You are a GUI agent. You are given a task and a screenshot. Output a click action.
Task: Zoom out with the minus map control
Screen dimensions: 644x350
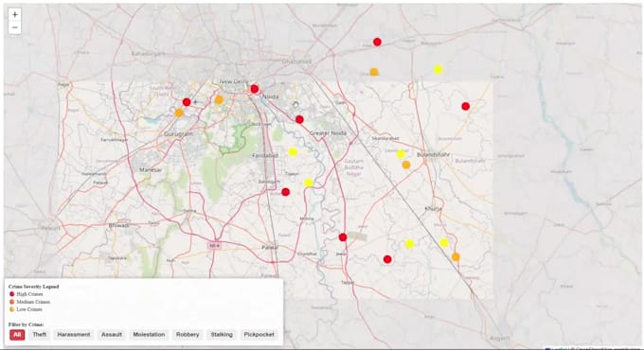click(15, 27)
